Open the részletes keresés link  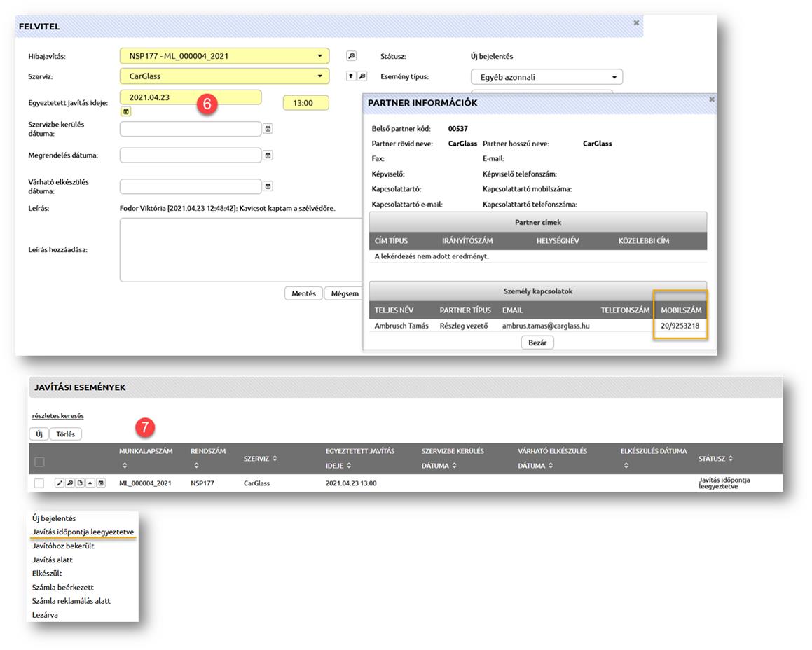tap(58, 416)
